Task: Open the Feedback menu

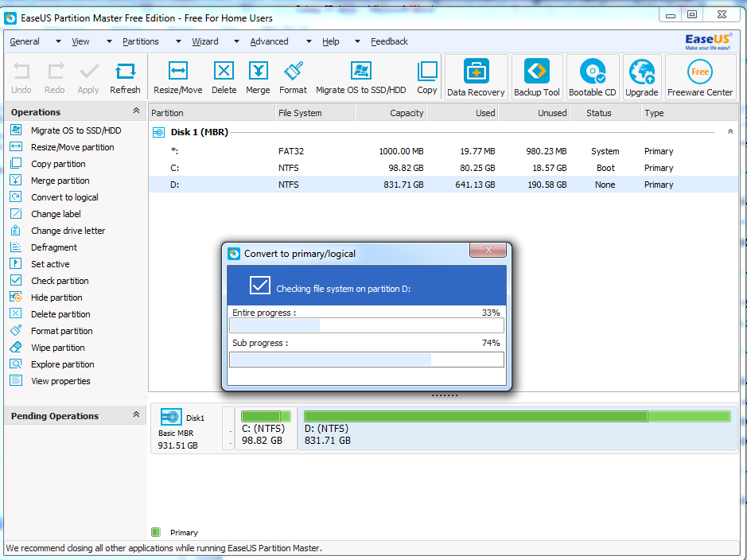Action: coord(389,41)
